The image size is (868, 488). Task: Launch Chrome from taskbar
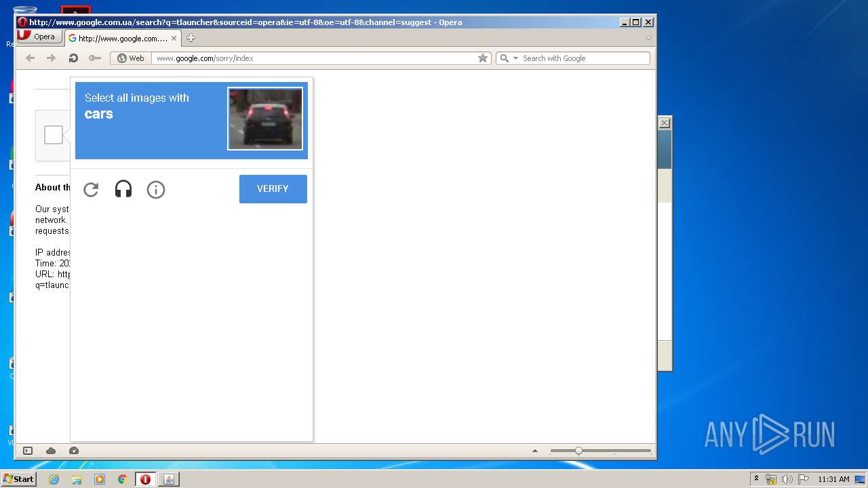[123, 479]
